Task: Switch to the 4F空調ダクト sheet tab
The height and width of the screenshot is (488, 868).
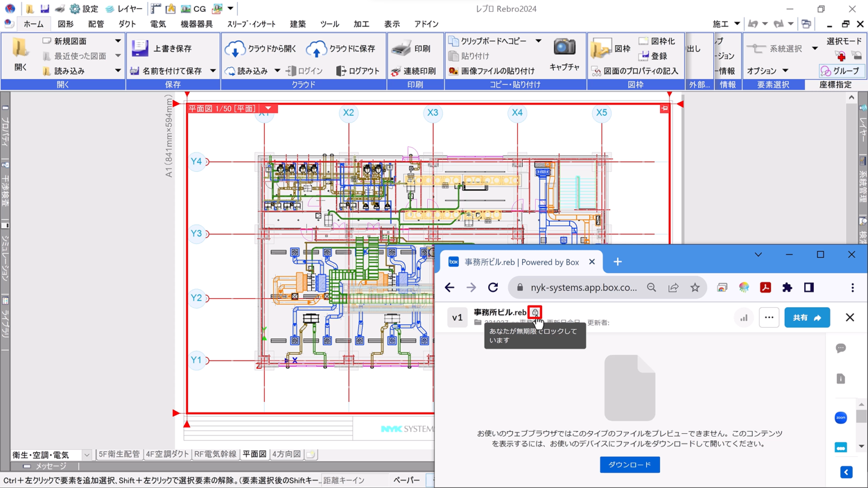Action: [167, 454]
